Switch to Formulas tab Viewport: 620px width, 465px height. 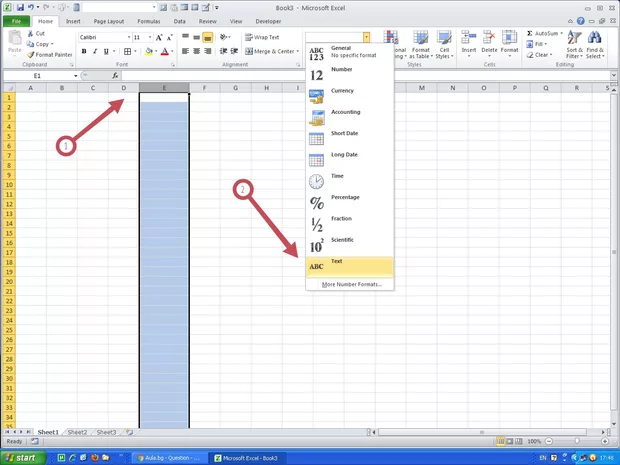(x=149, y=21)
